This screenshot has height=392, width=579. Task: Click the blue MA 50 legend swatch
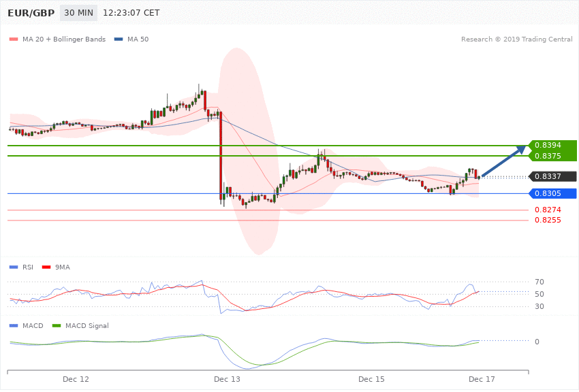(x=119, y=39)
